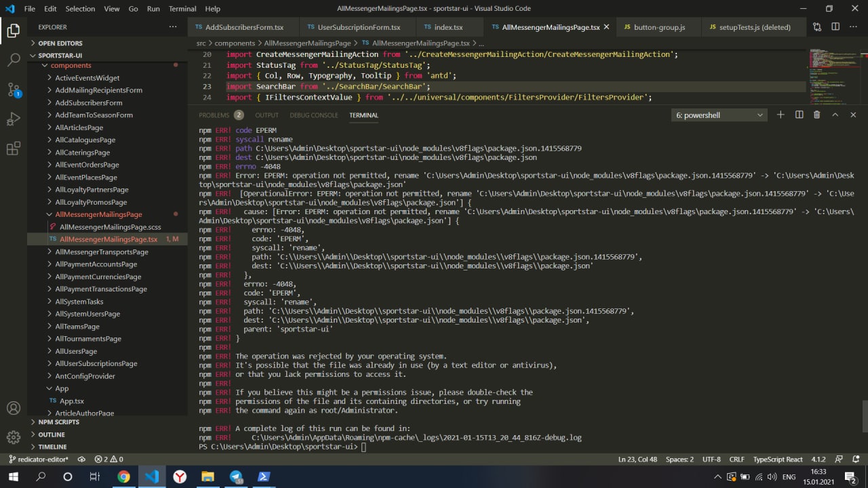Image resolution: width=868 pixels, height=488 pixels.
Task: Change end of line sequence CRLF
Action: pos(736,459)
